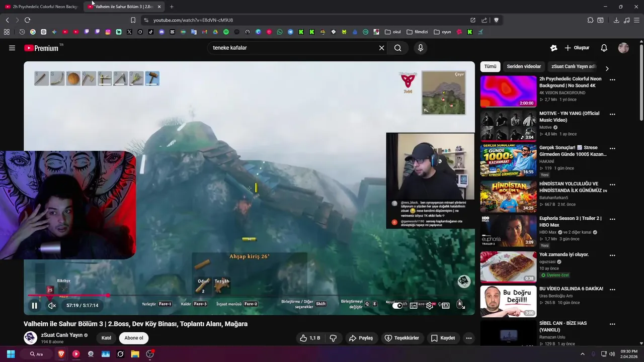Bookmark this page icon in address bar
The width and height of the screenshot is (644, 362).
133,20
